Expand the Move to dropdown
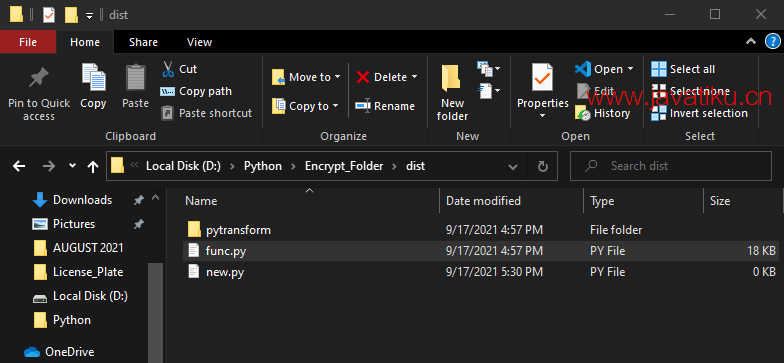This screenshot has width=784, height=363. [x=338, y=77]
